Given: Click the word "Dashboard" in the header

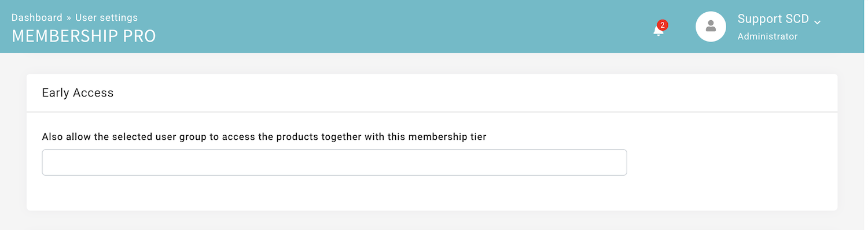Looking at the screenshot, I should coord(37,17).
